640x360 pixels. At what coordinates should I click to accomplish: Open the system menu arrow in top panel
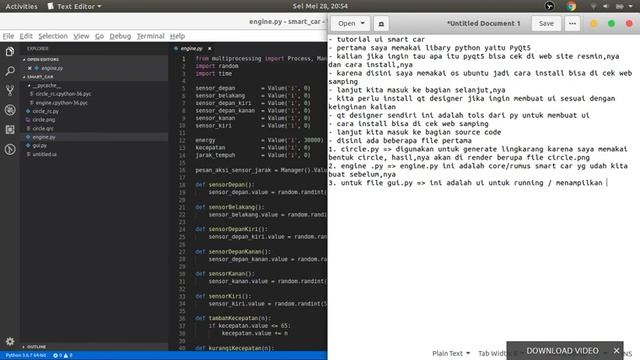tap(631, 6)
